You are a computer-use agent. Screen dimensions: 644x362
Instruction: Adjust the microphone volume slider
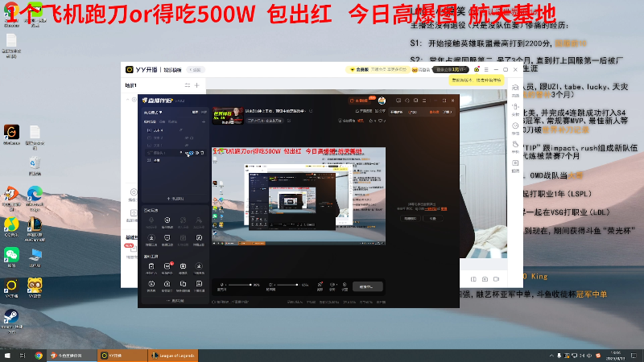tap(240, 285)
